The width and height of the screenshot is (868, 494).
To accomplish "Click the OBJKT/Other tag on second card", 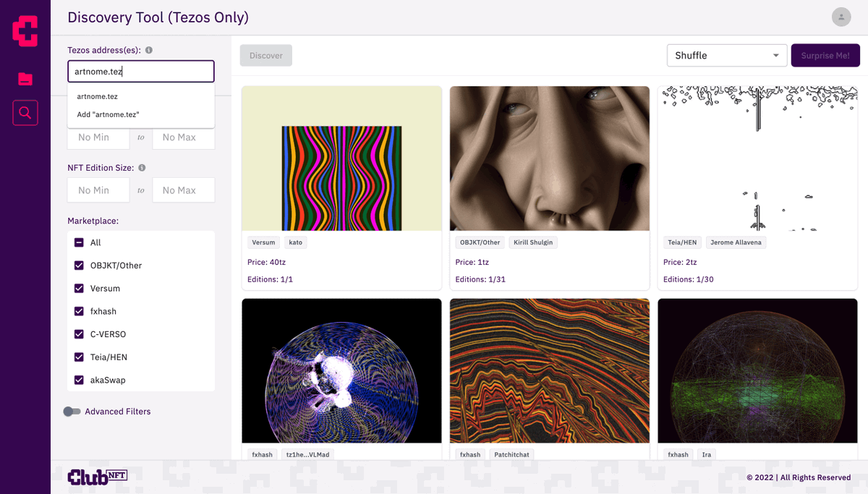I will tap(480, 242).
